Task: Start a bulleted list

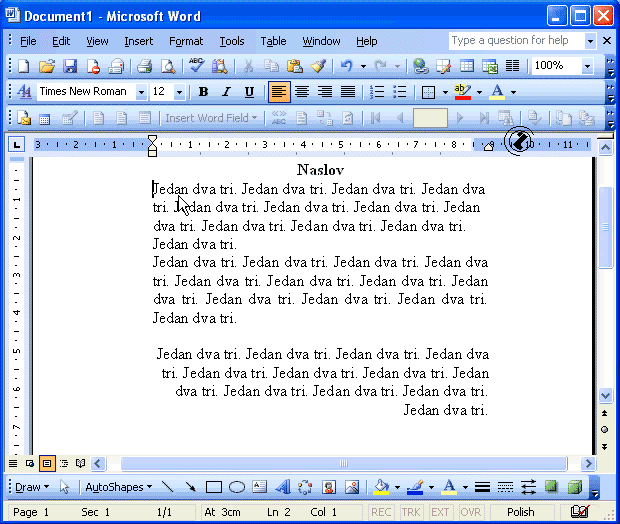Action: [x=400, y=92]
